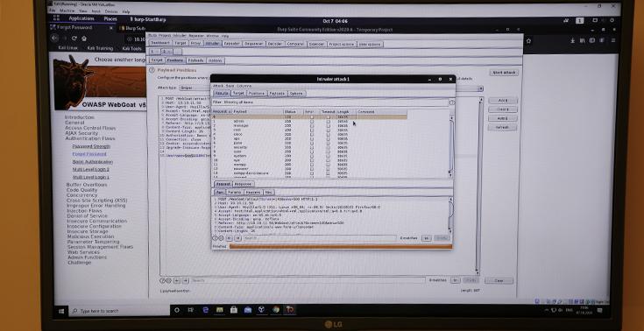Launch Microsoft Edge from the taskbar
The width and height of the screenshot is (644, 331).
206,310
